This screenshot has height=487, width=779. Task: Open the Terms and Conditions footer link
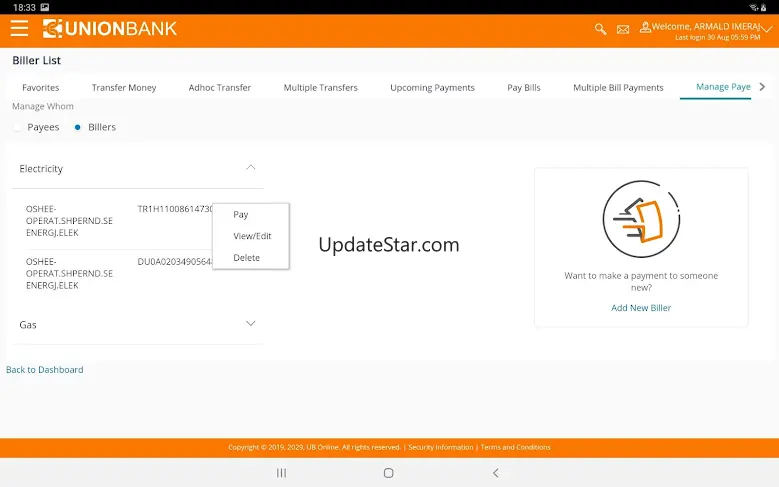pyautogui.click(x=515, y=447)
